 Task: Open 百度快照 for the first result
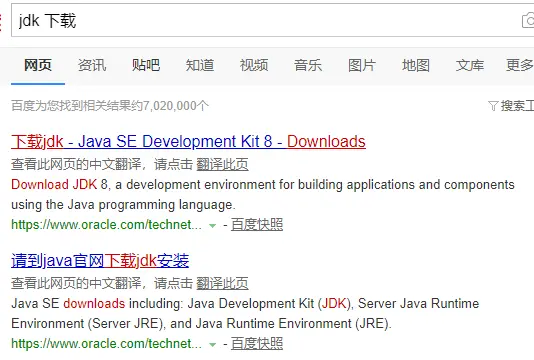coord(257,225)
